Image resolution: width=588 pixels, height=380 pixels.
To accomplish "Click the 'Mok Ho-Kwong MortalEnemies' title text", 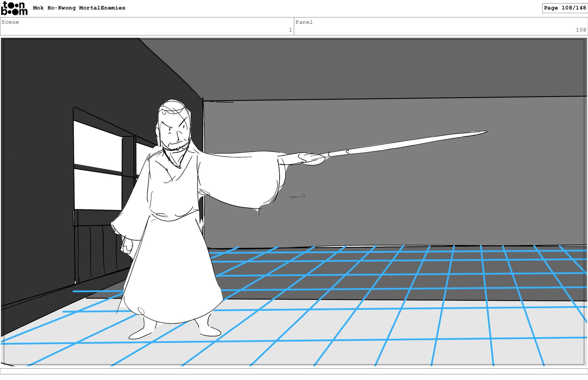I will point(79,8).
